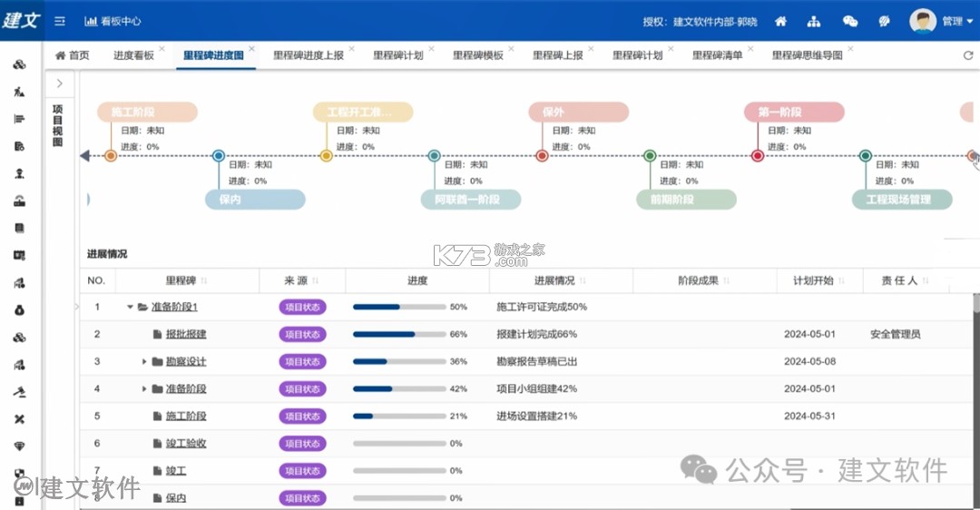The image size is (980, 510).
Task: Click the folder icon beside 准备阶段1
Action: [x=142, y=307]
